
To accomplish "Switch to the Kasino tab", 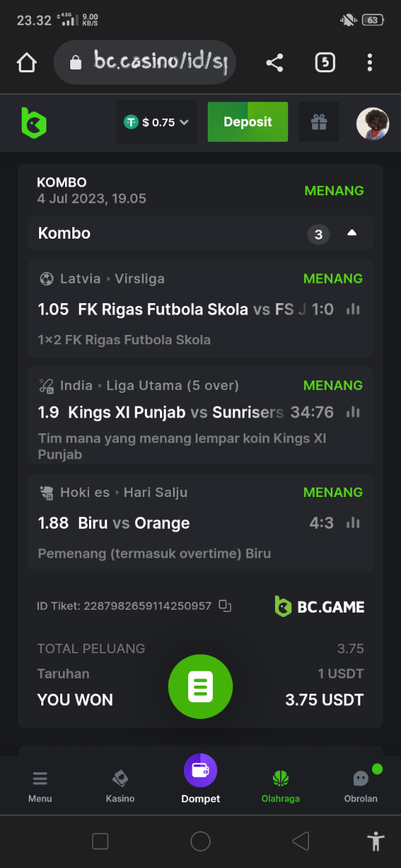I will coord(120,786).
